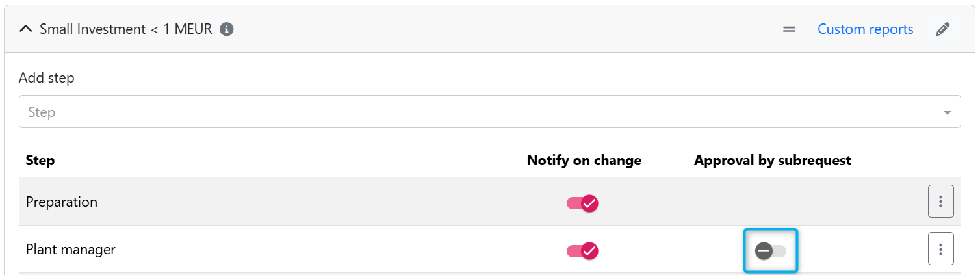Click the Add step label
Viewport: 980px width, 275px height.
coord(47,78)
